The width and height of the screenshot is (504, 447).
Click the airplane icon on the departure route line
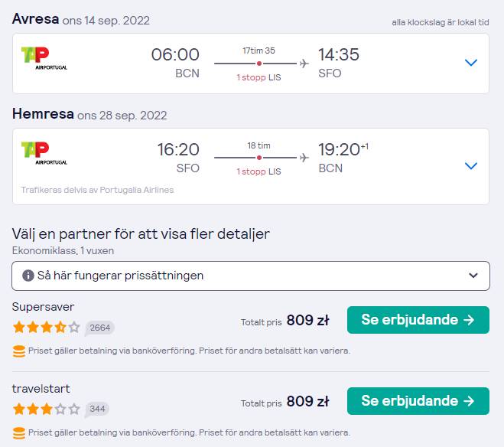tap(304, 64)
